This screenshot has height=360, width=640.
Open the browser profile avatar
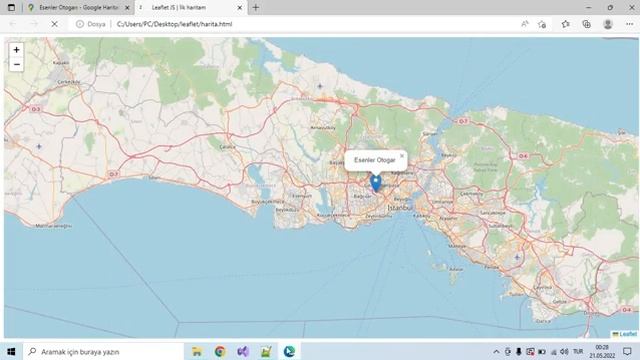pos(608,24)
